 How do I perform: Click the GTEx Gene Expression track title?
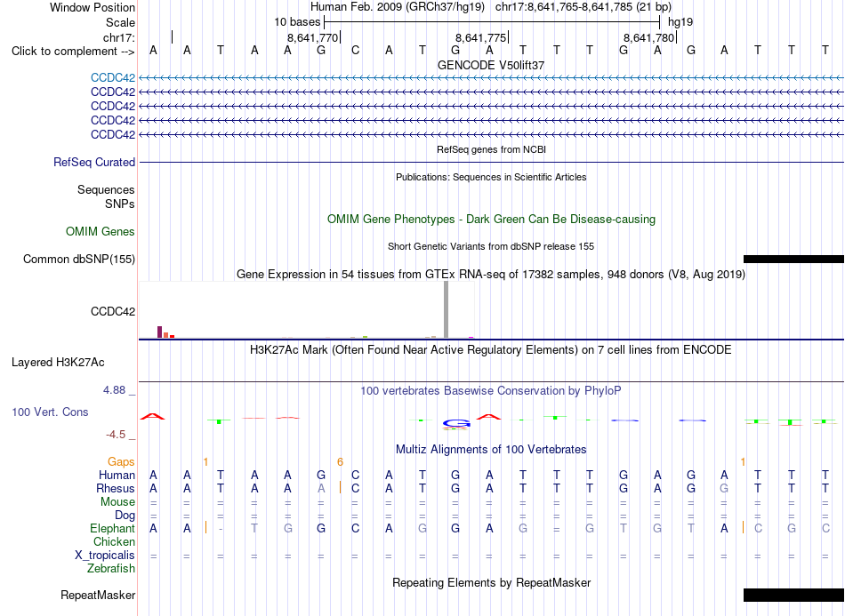click(491, 274)
